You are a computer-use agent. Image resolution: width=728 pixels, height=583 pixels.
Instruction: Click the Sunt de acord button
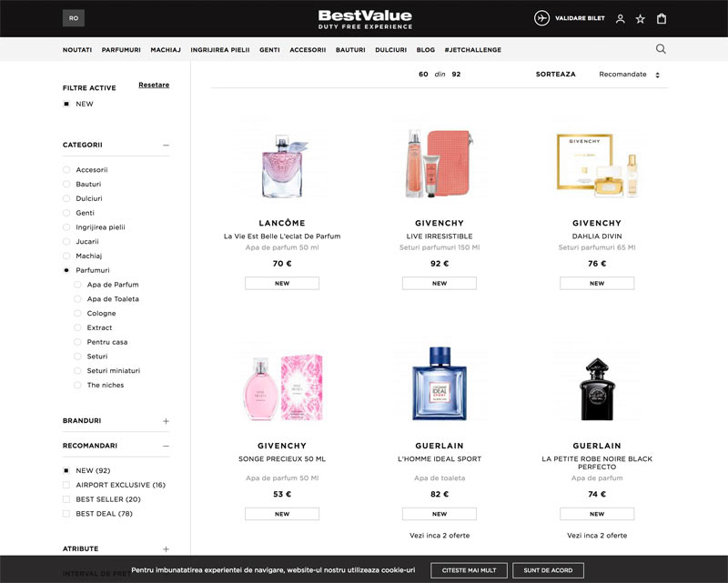548,570
